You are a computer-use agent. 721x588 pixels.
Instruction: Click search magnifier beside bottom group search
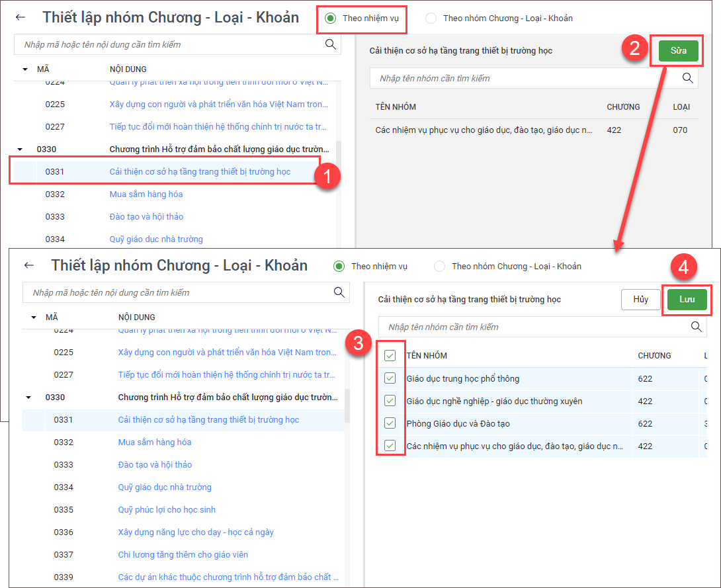click(x=696, y=327)
